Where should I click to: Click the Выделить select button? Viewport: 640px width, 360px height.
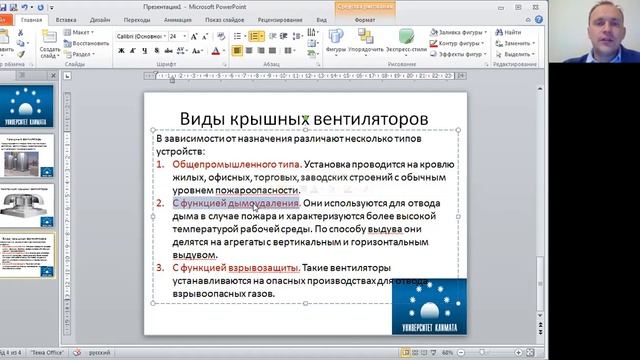pos(515,54)
